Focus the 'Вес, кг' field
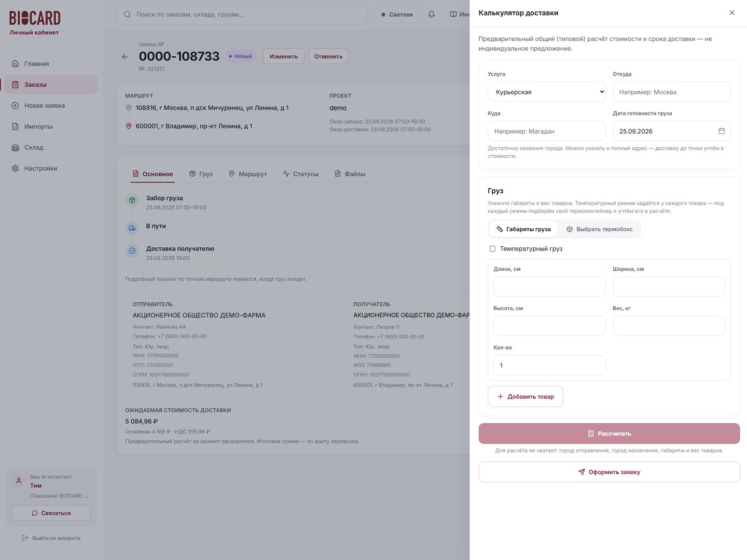The height and width of the screenshot is (560, 747). click(x=669, y=326)
